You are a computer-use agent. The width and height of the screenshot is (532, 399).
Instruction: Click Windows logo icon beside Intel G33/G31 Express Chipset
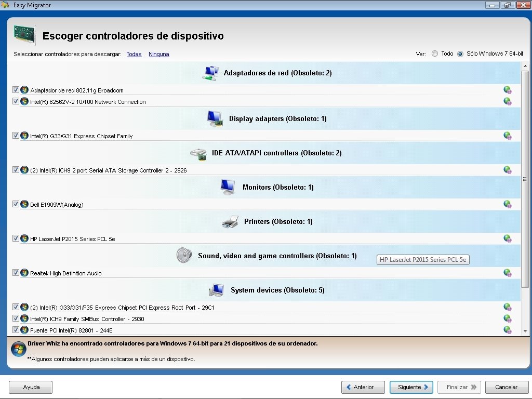[24, 136]
